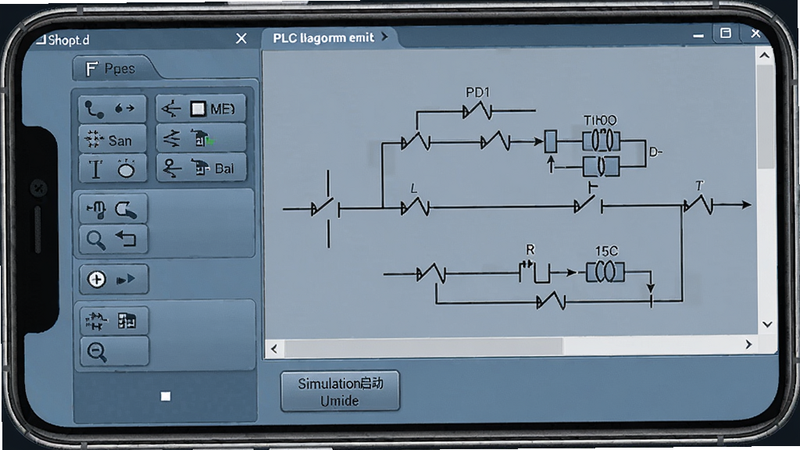Click the Simulation Umide button
The image size is (800, 450).
340,391
